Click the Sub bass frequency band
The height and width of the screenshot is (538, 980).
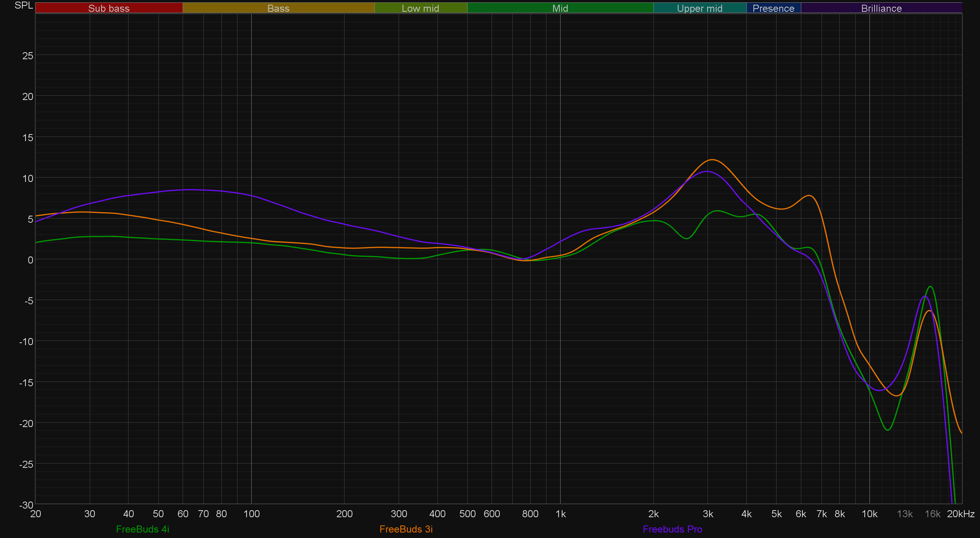coord(109,8)
